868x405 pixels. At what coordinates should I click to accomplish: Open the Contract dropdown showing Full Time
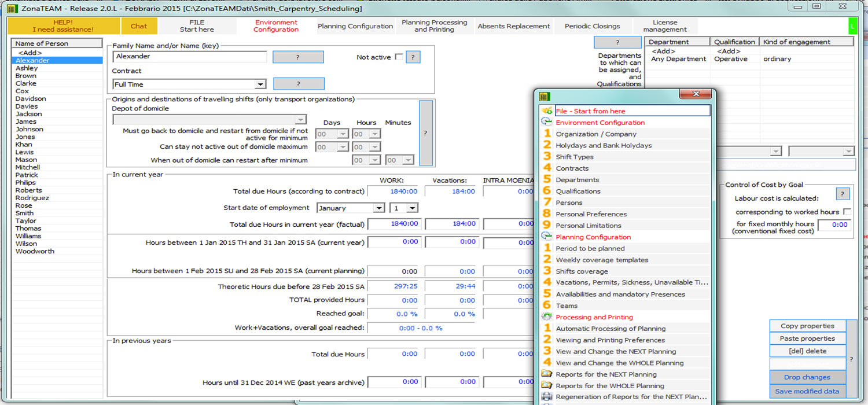pyautogui.click(x=260, y=84)
